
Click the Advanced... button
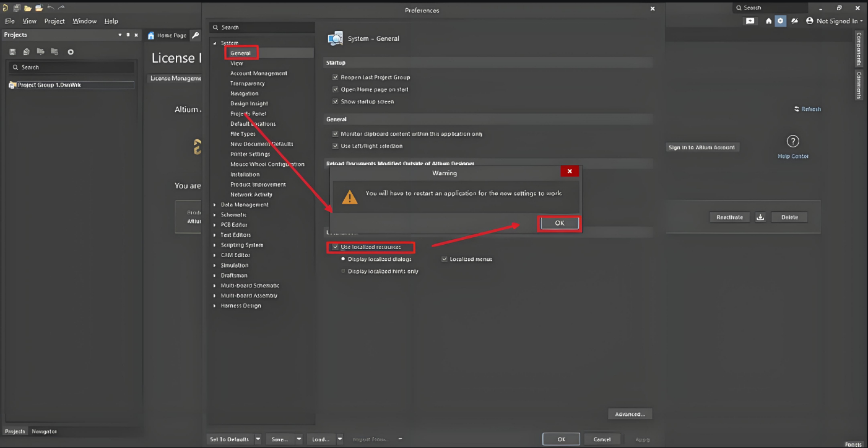[630, 414]
